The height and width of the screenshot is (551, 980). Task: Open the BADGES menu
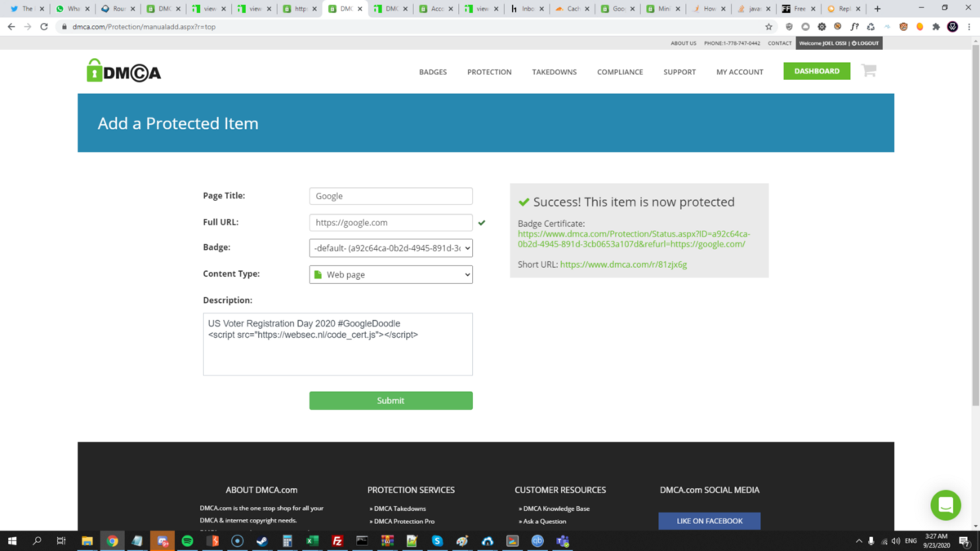[x=433, y=72]
